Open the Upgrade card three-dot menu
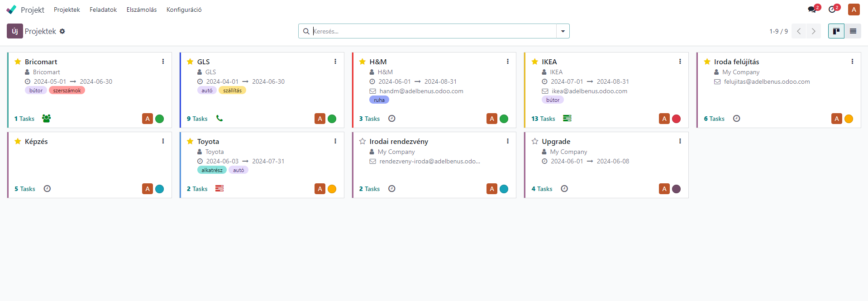868x301 pixels. tap(680, 141)
